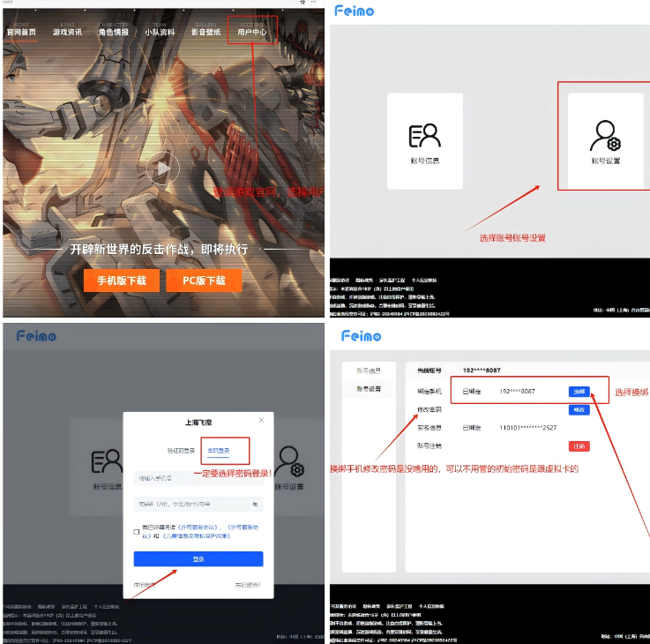Open the 影音壁纸 navigation tab

[x=206, y=32]
